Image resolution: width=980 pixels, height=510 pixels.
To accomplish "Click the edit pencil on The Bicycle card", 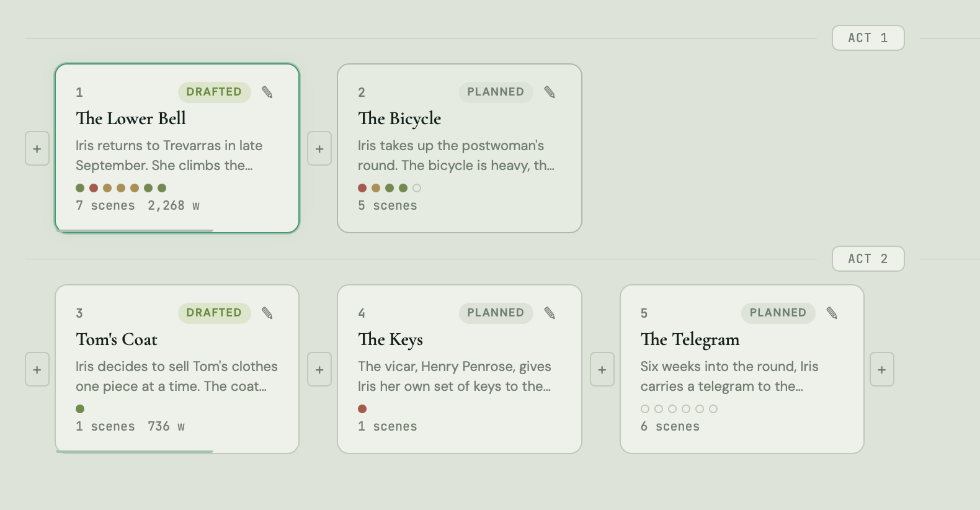I will (x=550, y=92).
